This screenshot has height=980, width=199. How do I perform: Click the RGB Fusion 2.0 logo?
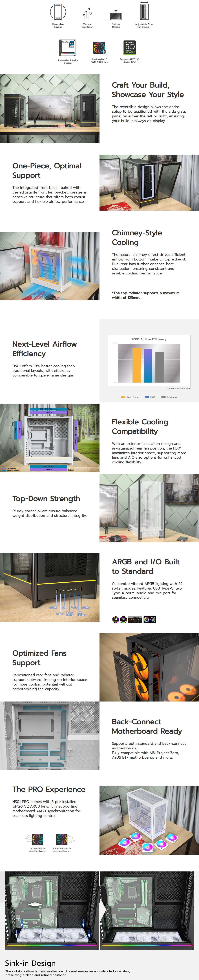(x=116, y=620)
